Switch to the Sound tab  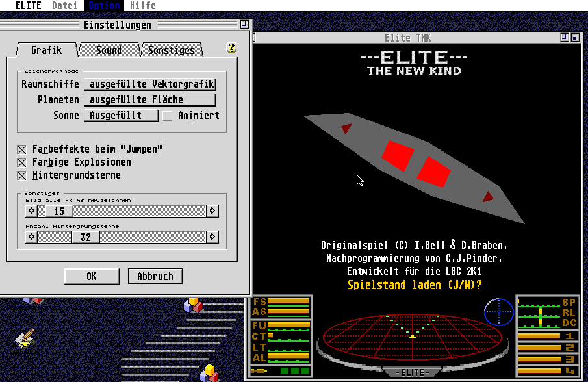pyautogui.click(x=109, y=50)
